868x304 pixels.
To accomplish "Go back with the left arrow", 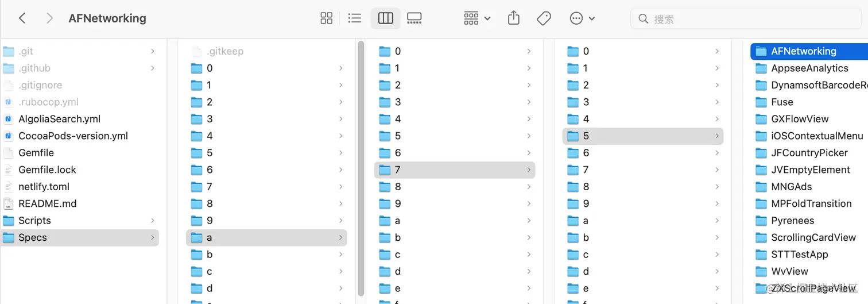I will pos(22,18).
